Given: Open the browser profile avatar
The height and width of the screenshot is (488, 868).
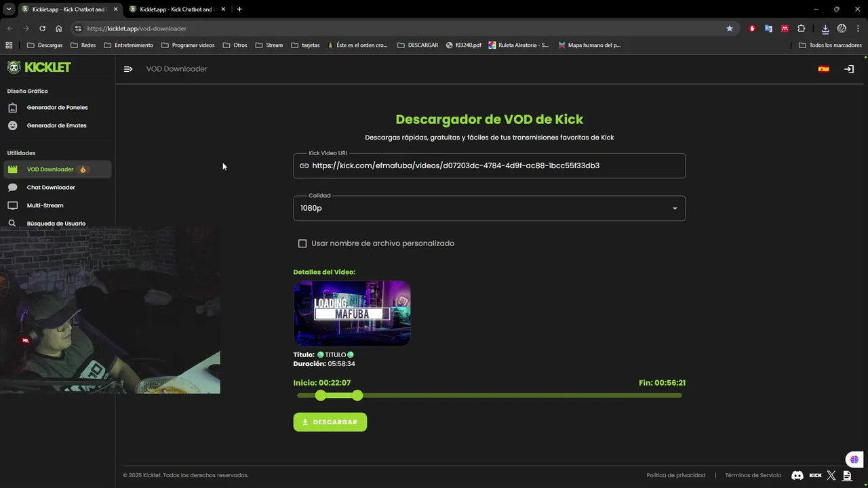Looking at the screenshot, I should pos(842,28).
